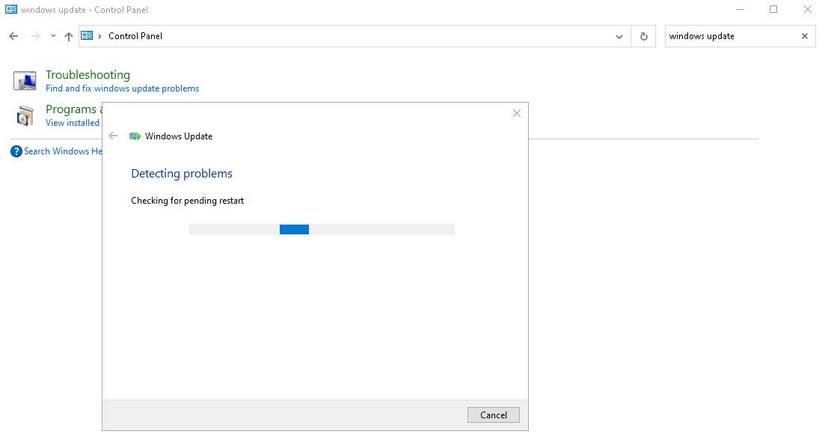
Task: Click the Forward navigation arrow
Action: (x=35, y=36)
